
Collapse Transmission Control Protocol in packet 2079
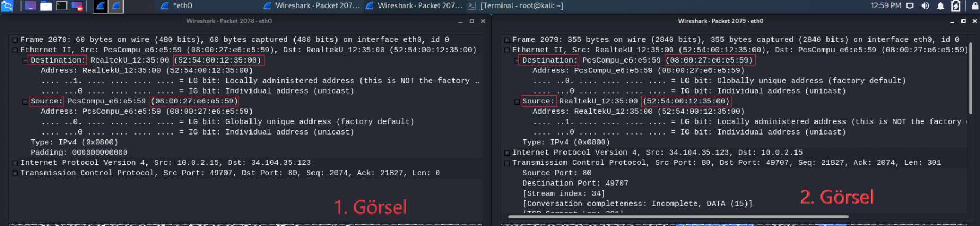(x=506, y=163)
